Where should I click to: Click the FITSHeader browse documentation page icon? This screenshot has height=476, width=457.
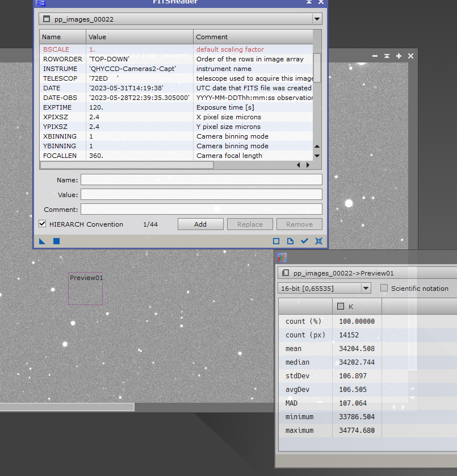[x=291, y=241]
